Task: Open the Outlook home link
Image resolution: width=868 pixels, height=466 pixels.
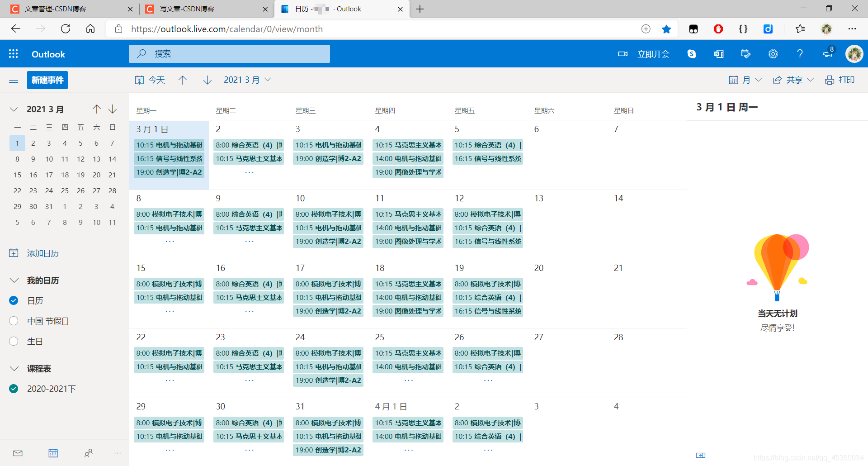Action: pos(48,54)
